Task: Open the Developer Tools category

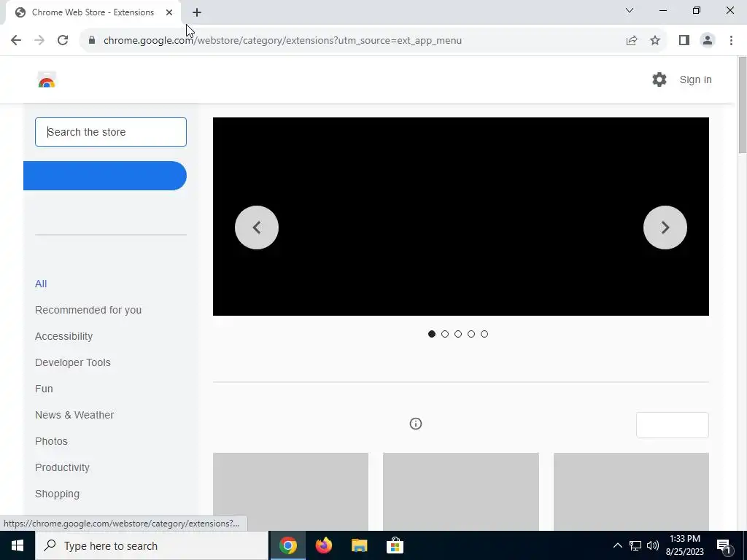Action: tap(73, 362)
